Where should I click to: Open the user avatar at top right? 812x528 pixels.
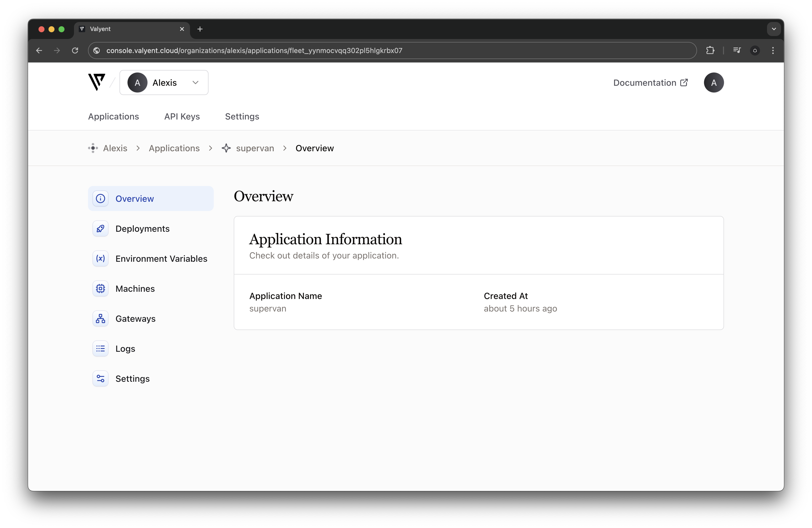[713, 82]
